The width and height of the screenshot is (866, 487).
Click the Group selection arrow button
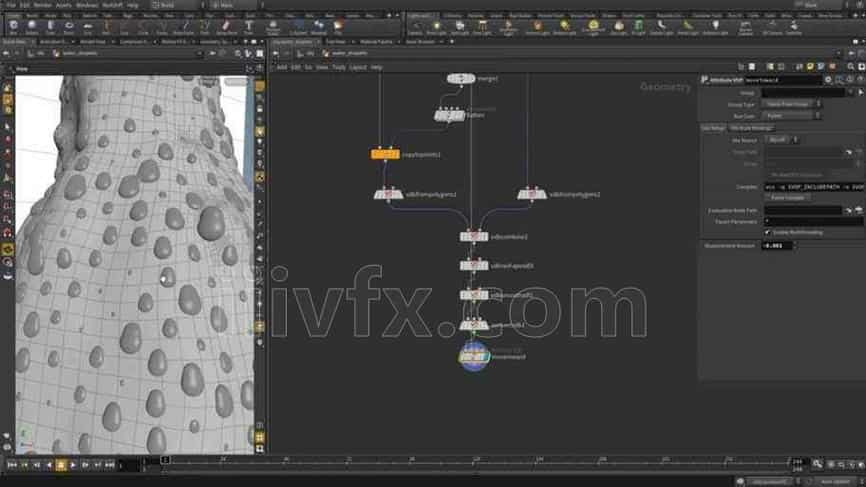(x=860, y=93)
